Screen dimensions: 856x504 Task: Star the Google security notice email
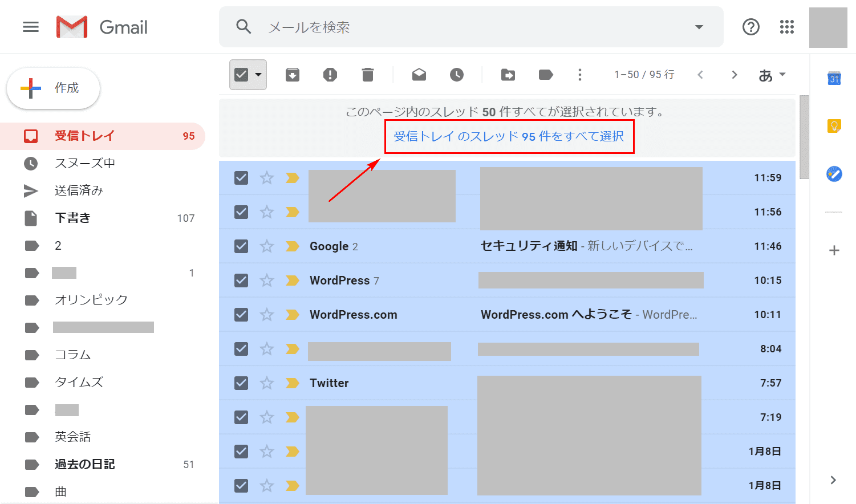pos(267,246)
